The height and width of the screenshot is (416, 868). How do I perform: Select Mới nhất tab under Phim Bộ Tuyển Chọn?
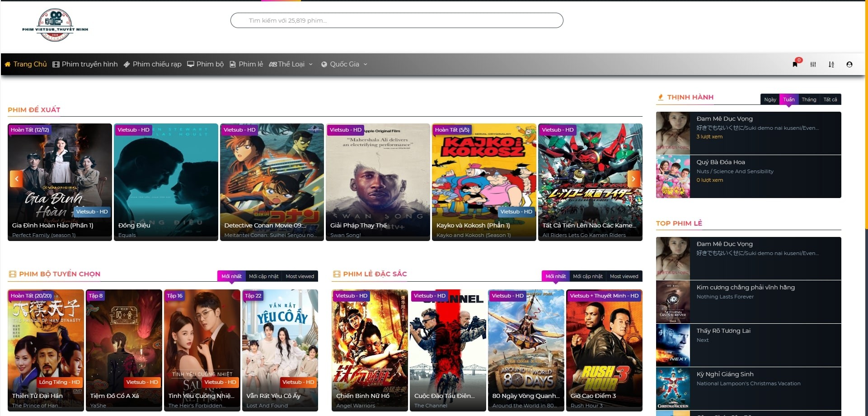(x=231, y=276)
